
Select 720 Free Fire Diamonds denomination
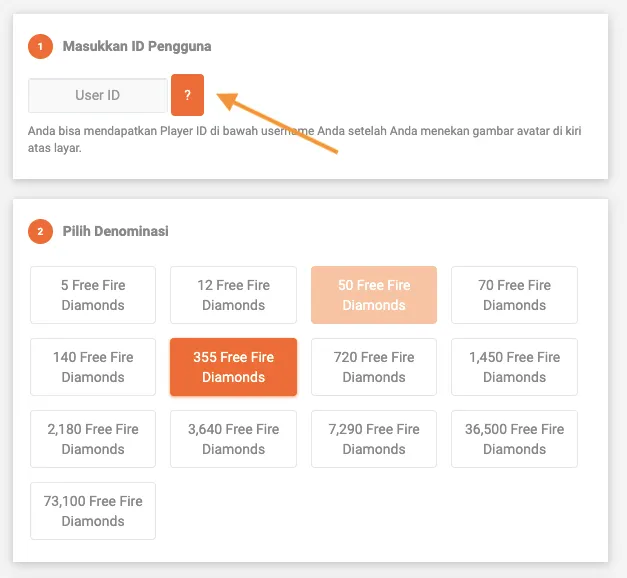point(374,367)
